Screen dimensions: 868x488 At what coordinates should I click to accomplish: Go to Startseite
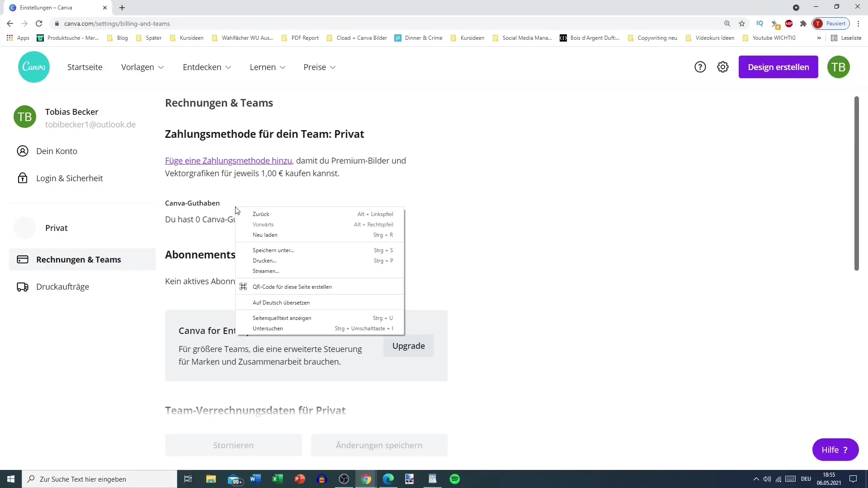[x=85, y=67]
